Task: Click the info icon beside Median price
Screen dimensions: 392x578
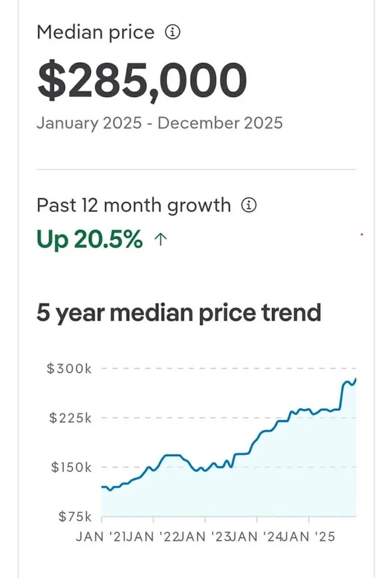Action: click(172, 33)
